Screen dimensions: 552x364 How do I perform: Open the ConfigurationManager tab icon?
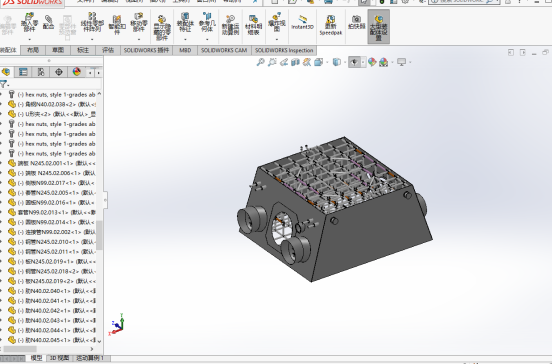coord(41,72)
